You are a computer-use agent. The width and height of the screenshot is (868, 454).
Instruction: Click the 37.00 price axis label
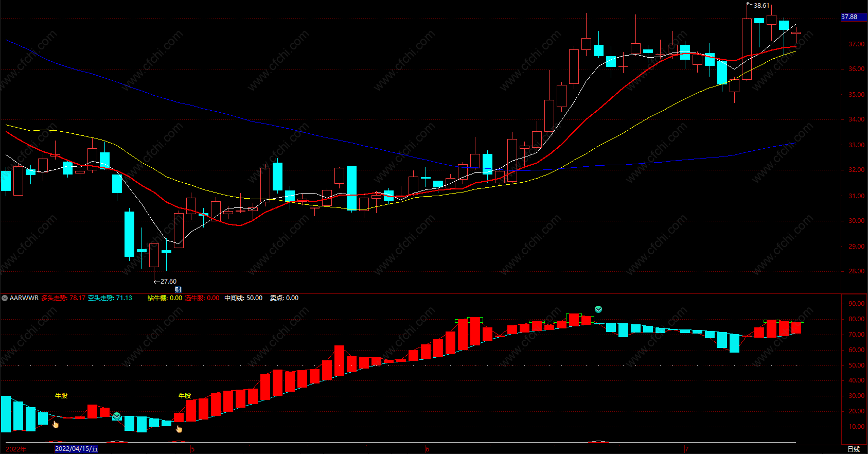857,44
